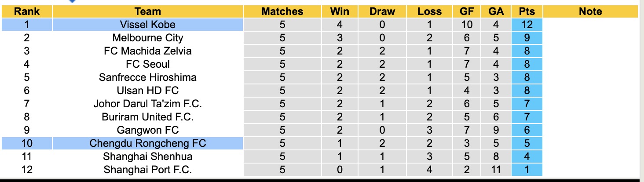Select the highlighted Chengdu Rongcheng FC row
The height and width of the screenshot is (182, 644).
147,143
